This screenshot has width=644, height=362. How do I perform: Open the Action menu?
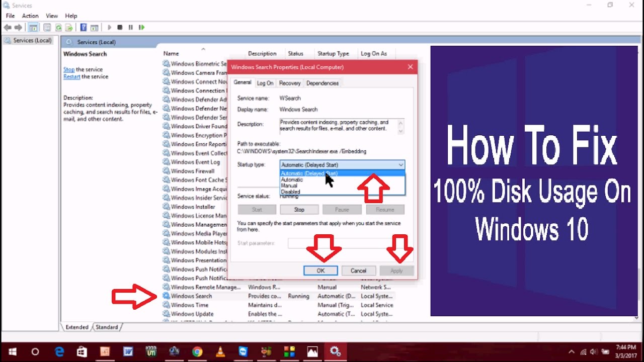point(30,16)
